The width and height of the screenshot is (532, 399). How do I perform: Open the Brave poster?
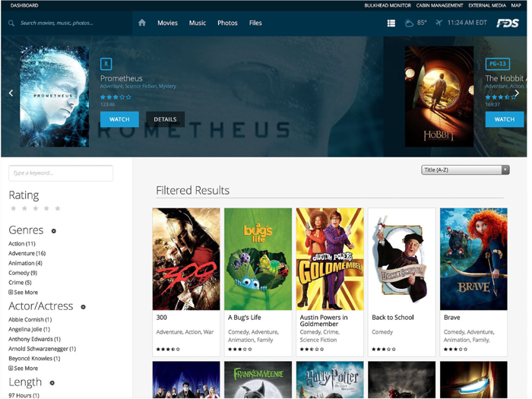coord(474,259)
